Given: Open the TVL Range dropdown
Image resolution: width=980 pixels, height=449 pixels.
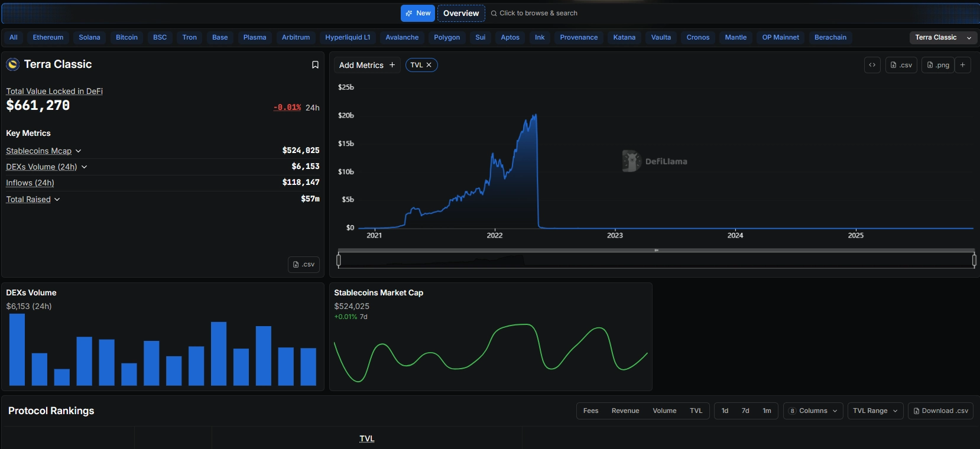Looking at the screenshot, I should pyautogui.click(x=875, y=411).
